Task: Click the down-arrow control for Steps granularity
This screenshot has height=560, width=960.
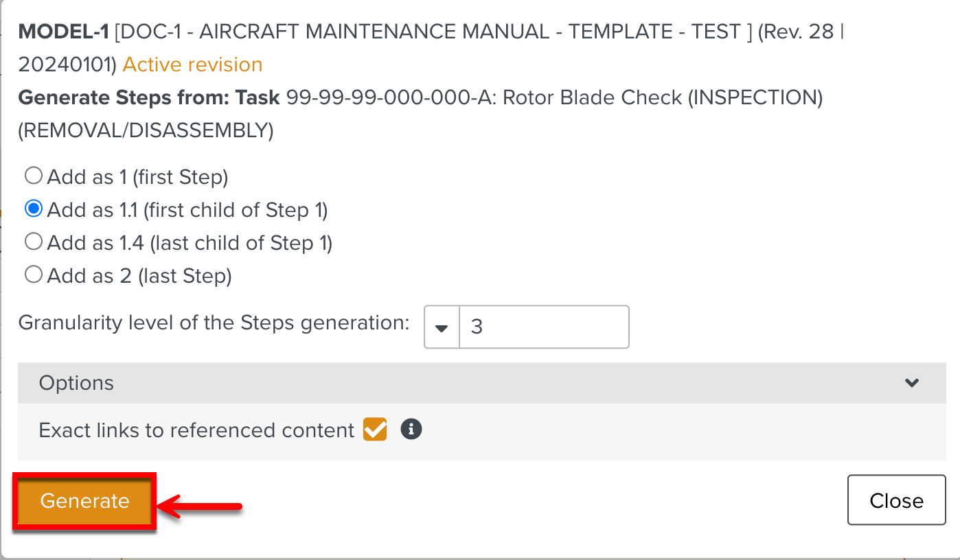Action: [440, 327]
